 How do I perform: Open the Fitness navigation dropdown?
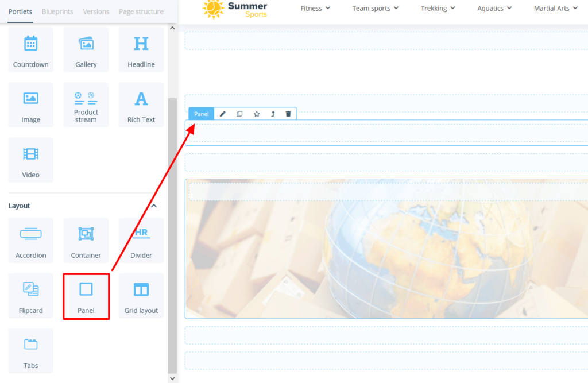(x=315, y=8)
